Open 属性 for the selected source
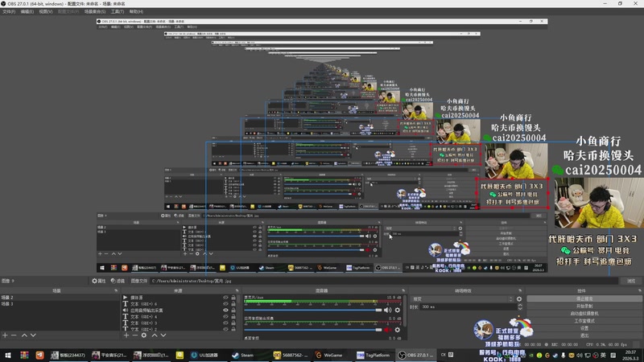 (98, 281)
